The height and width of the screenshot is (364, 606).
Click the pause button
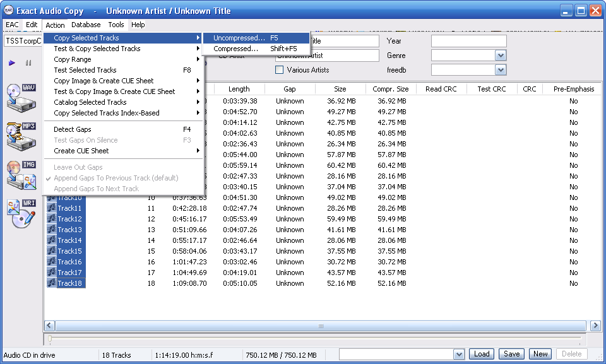[x=28, y=62]
